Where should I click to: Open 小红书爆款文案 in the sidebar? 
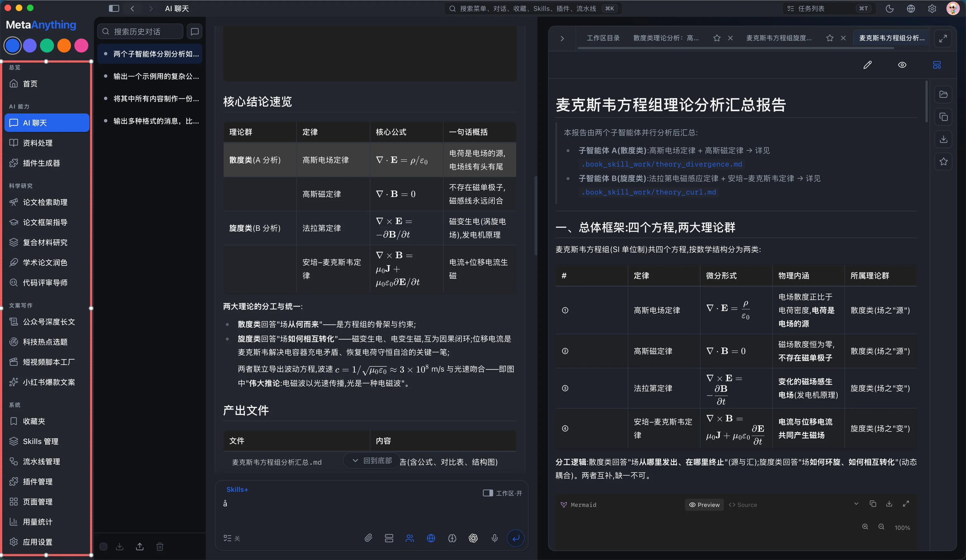pos(47,382)
